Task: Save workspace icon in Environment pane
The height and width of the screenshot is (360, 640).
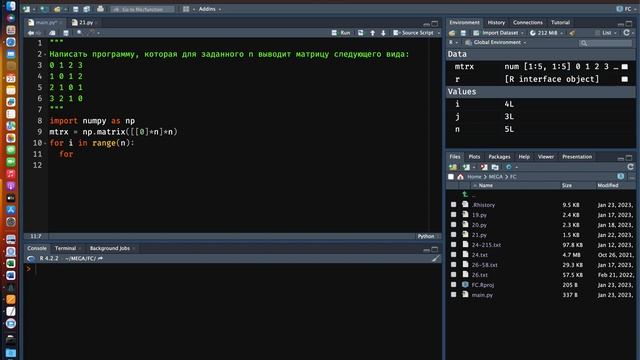Action: coord(463,33)
